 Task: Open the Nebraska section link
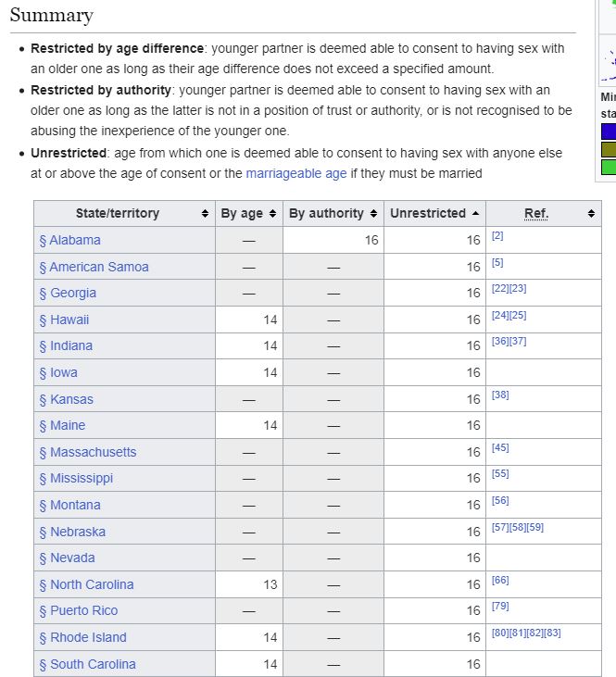(x=72, y=532)
